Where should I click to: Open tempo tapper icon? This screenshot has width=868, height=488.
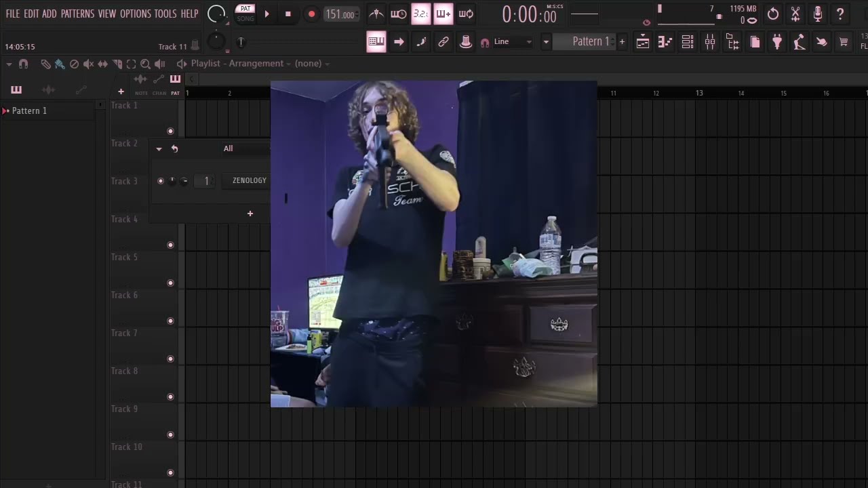pyautogui.click(x=800, y=42)
